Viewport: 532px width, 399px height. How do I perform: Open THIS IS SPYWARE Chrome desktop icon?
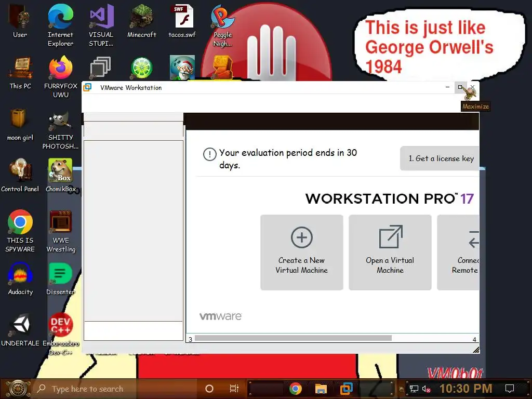pos(20,231)
